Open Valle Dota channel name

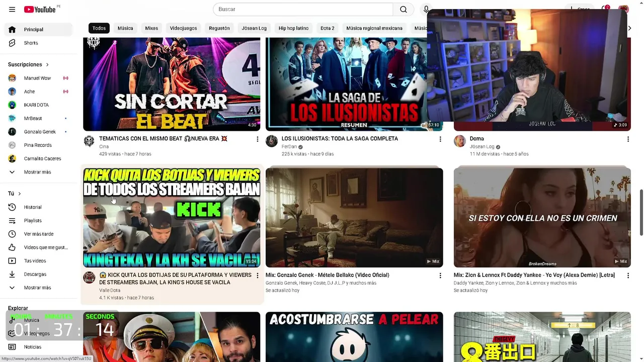coord(110,291)
